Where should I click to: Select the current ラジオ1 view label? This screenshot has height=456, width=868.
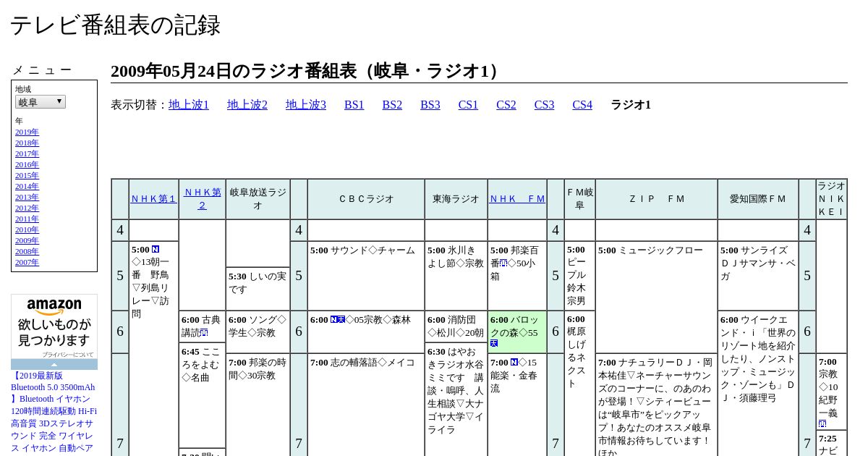click(x=631, y=105)
